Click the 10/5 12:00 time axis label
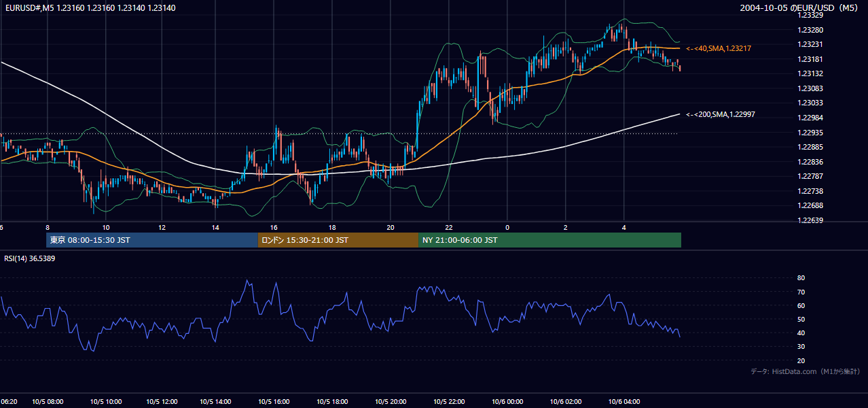Viewport: 868px width, 408px height. (x=162, y=402)
